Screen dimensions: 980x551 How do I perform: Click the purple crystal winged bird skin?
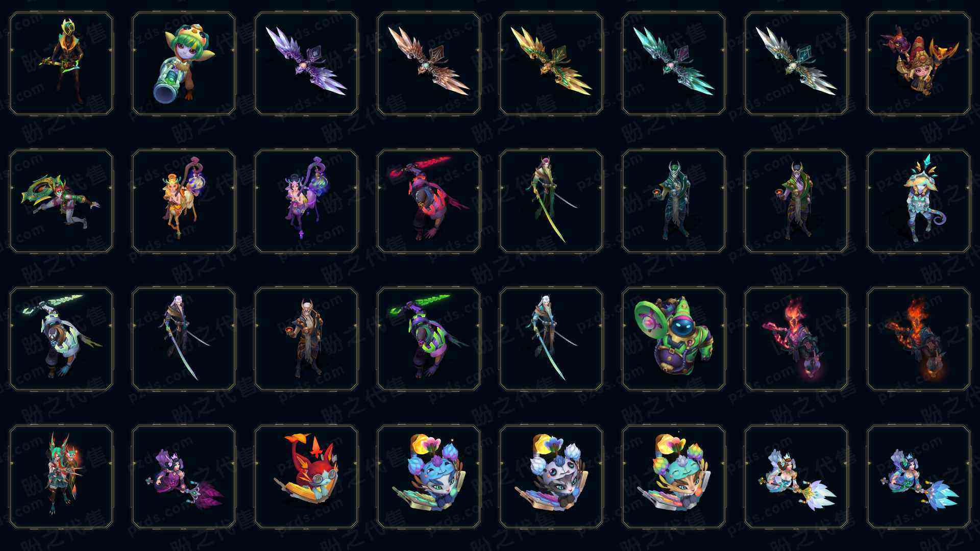coord(306,64)
